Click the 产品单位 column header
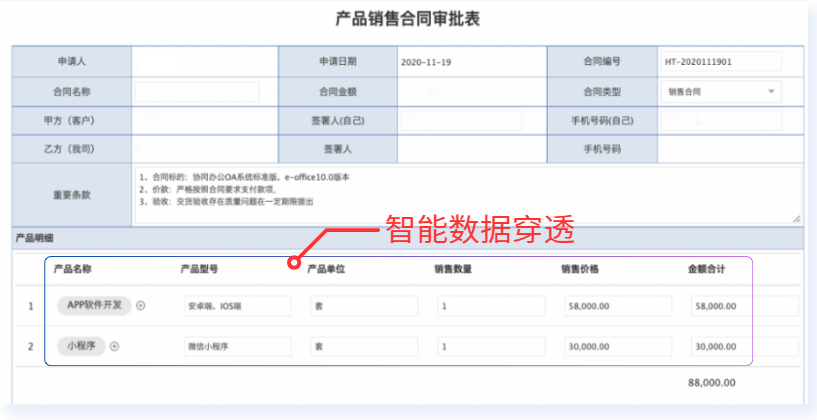817x420 pixels. (x=326, y=269)
